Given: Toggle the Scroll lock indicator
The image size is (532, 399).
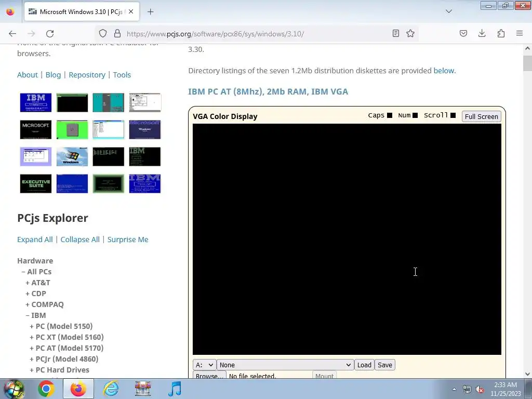Looking at the screenshot, I should [453, 115].
